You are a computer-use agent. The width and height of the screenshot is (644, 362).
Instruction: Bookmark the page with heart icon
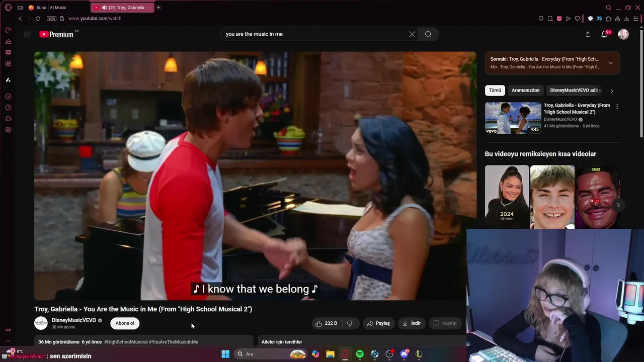click(x=577, y=19)
